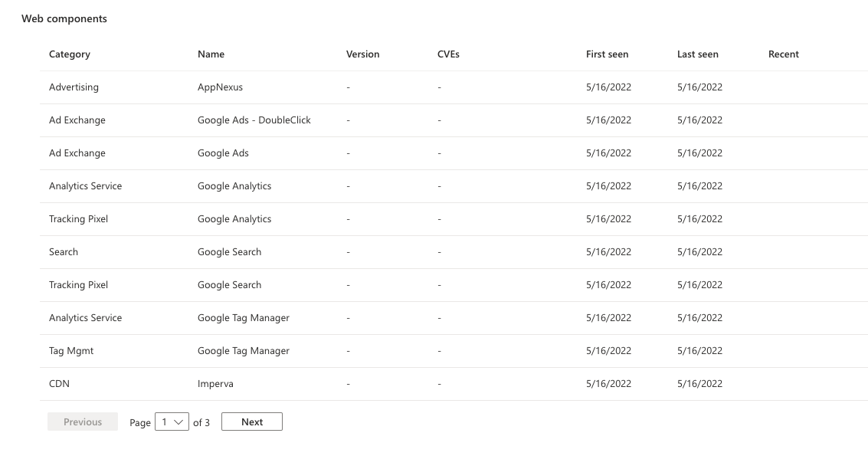The height and width of the screenshot is (456, 868).
Task: Click the Next page button
Action: (x=251, y=421)
